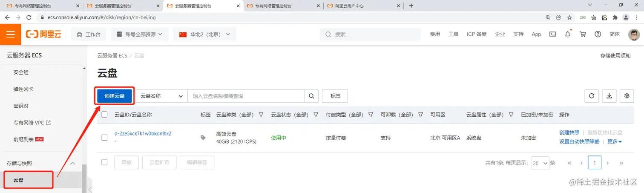Collapse the left sidebar handle
This screenshot has width=644, height=193.
tap(90, 189)
